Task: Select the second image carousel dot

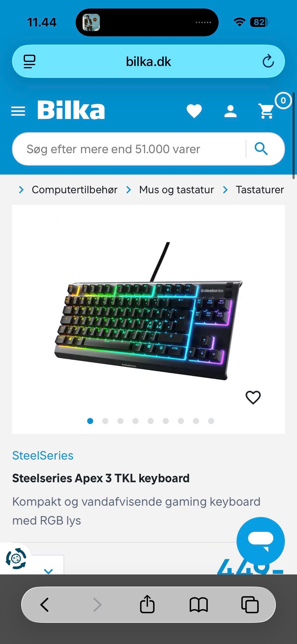Action: (x=105, y=421)
